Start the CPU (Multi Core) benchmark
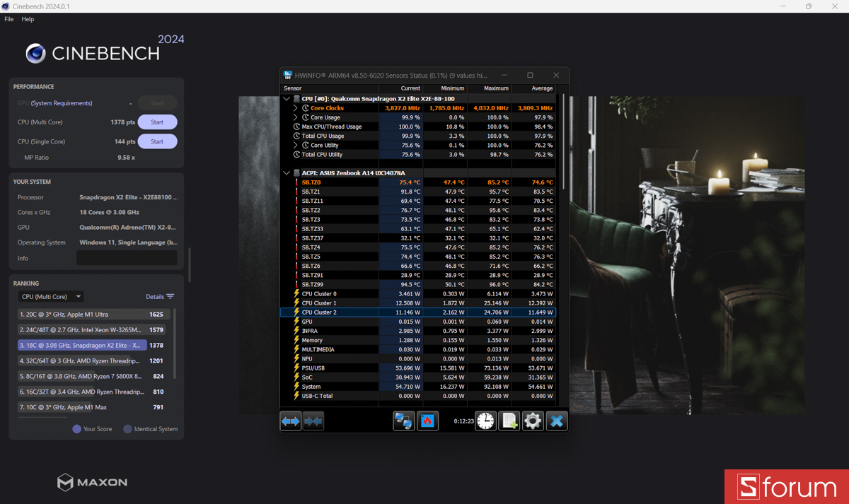Viewport: 849px width, 504px height. (x=157, y=122)
